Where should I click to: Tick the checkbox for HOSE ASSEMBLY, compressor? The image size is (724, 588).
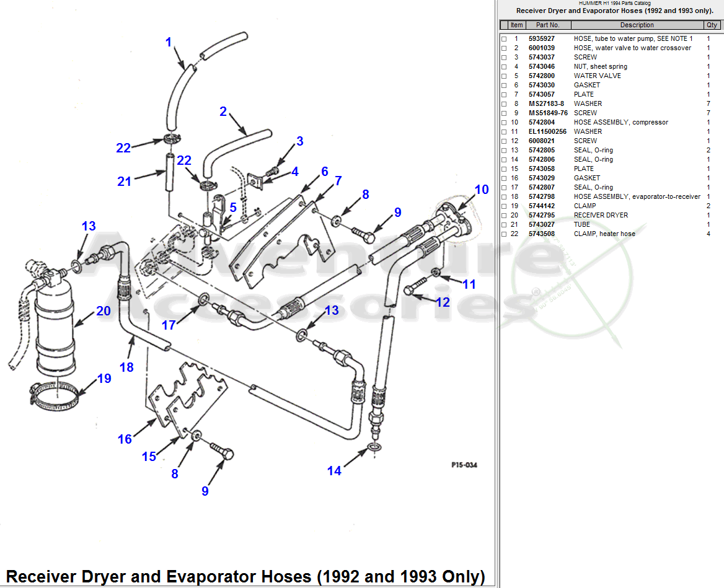(504, 123)
